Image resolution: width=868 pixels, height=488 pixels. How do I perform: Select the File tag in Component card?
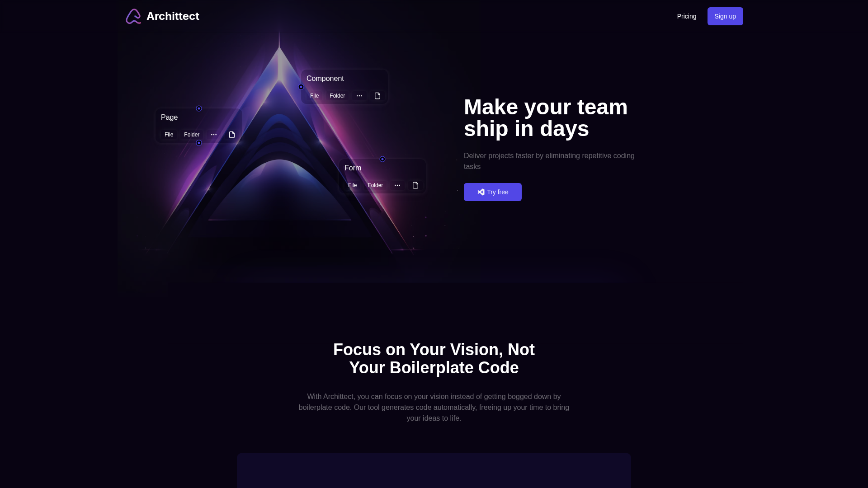click(x=315, y=96)
